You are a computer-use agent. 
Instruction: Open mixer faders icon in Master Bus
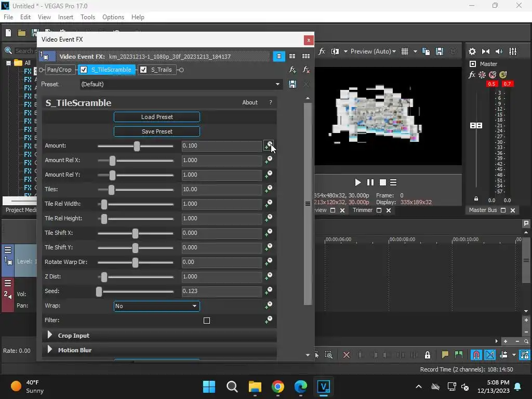pyautogui.click(x=513, y=51)
